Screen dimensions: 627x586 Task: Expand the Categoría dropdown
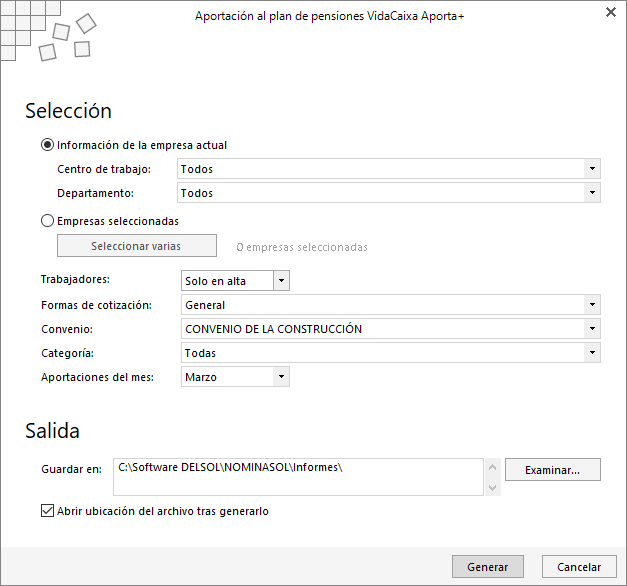tap(391, 353)
